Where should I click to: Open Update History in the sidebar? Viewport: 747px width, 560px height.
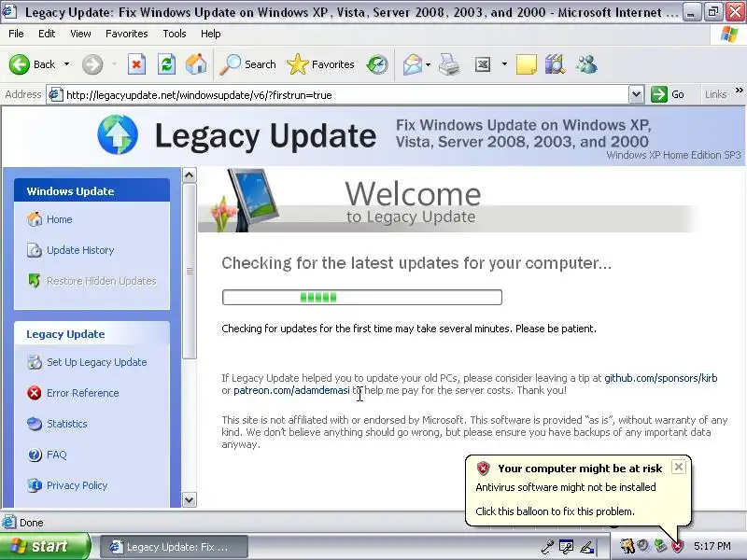[x=80, y=250]
